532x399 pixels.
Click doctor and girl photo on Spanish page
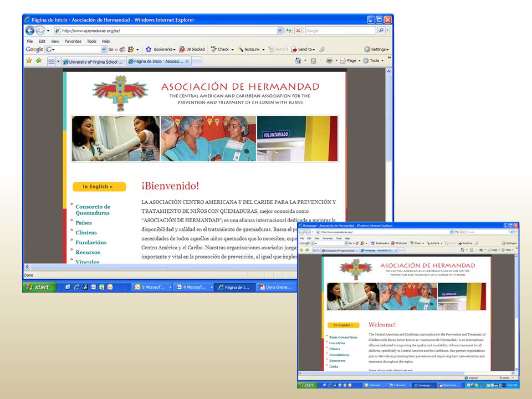click(x=115, y=139)
